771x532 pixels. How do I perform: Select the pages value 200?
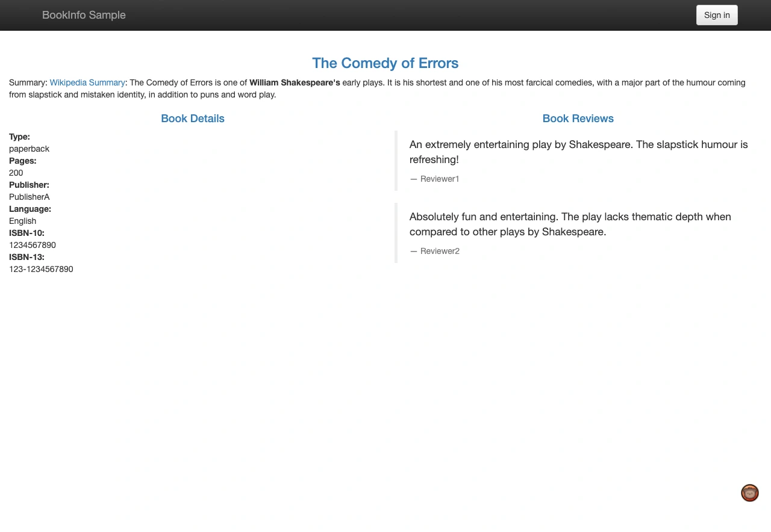click(x=16, y=173)
